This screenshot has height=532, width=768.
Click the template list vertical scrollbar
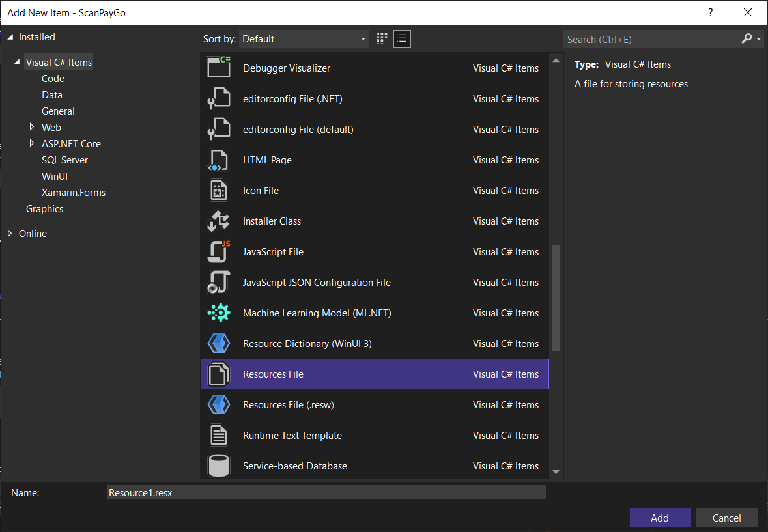(x=556, y=298)
